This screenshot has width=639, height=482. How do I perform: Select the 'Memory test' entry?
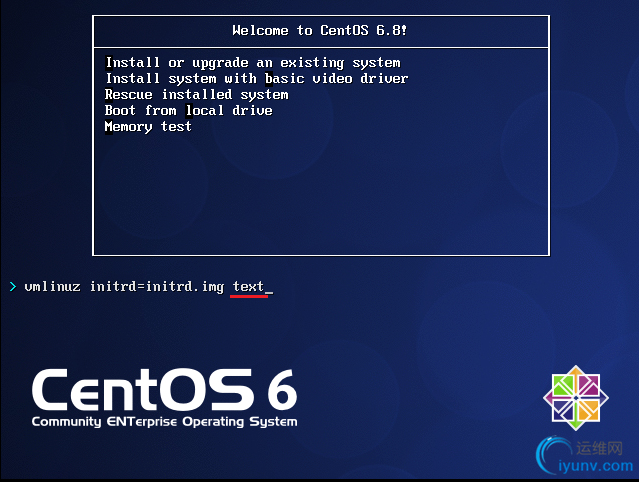[x=148, y=127]
